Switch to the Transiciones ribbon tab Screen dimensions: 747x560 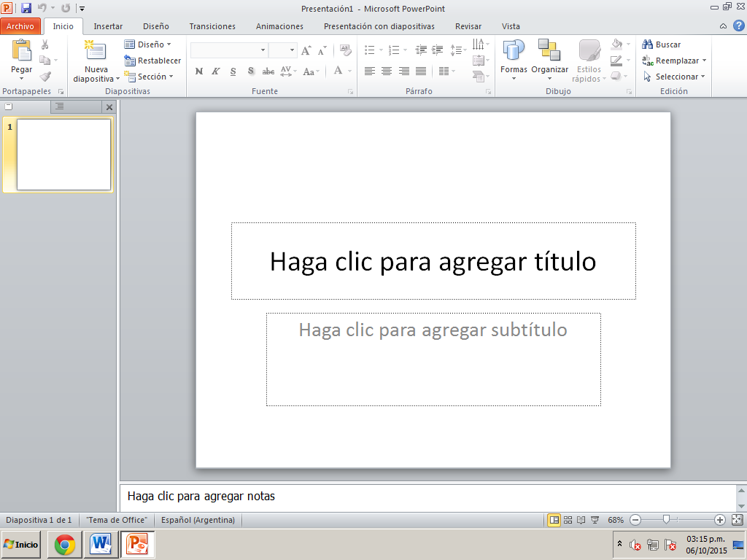click(x=212, y=26)
